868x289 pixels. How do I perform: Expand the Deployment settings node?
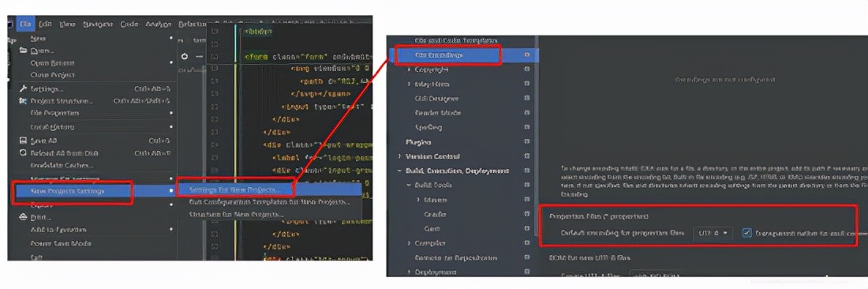tap(409, 272)
